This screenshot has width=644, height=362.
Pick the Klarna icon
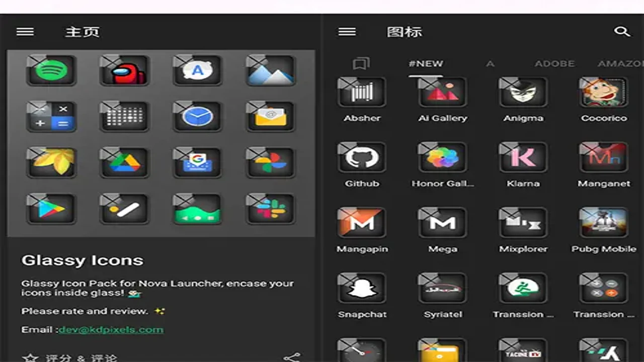click(523, 157)
